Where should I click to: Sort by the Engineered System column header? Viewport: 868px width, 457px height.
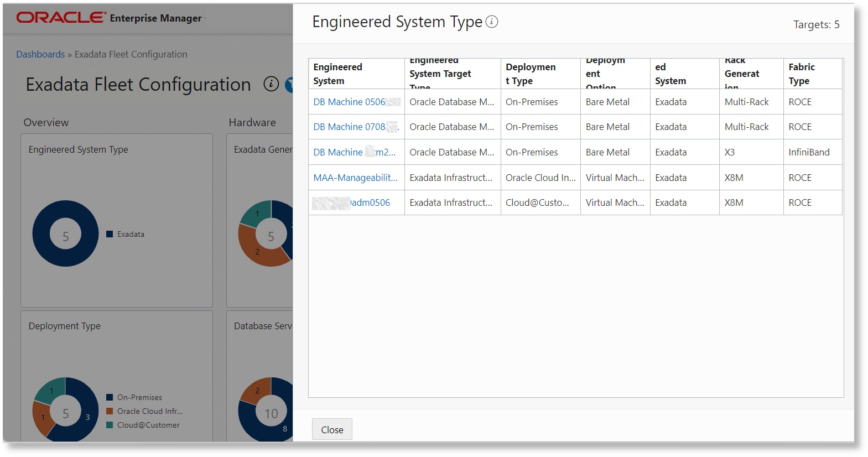coord(356,74)
